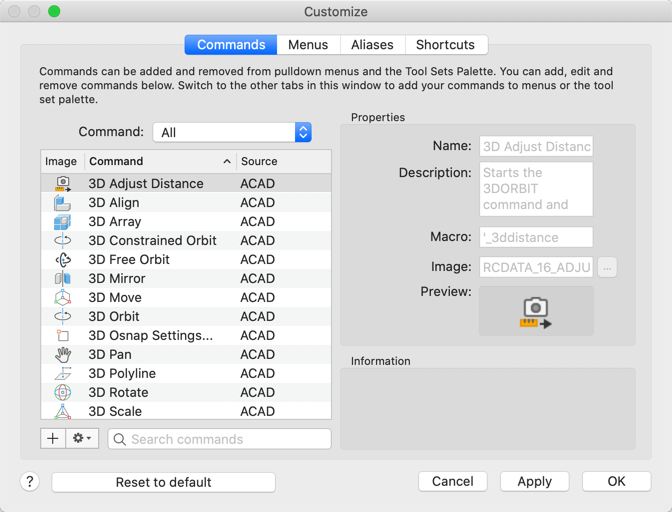Image resolution: width=672 pixels, height=512 pixels.
Task: Open help with the question mark button
Action: (x=30, y=482)
